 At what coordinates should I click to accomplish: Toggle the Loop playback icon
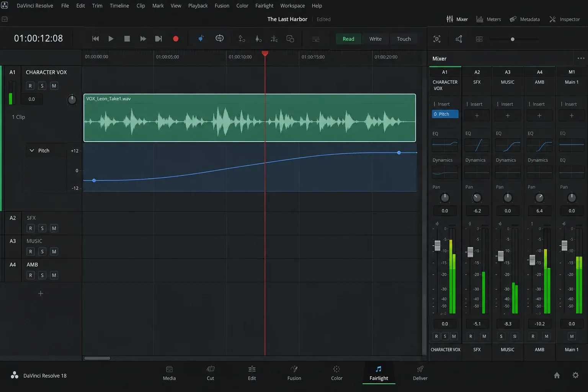tap(219, 38)
